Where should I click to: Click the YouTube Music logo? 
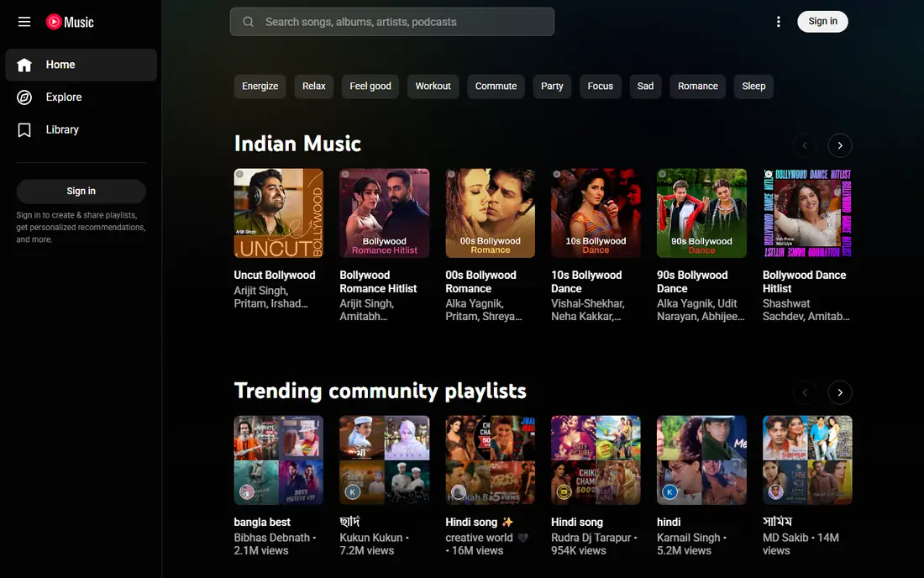70,22
